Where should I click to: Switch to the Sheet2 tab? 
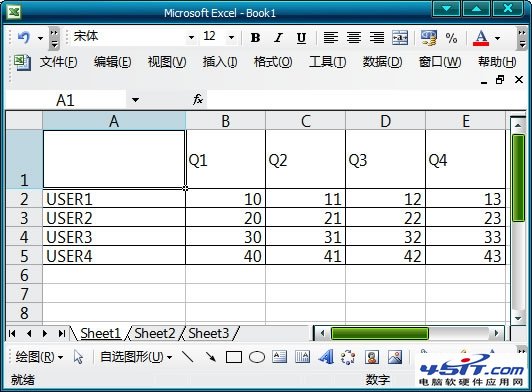[x=155, y=333]
